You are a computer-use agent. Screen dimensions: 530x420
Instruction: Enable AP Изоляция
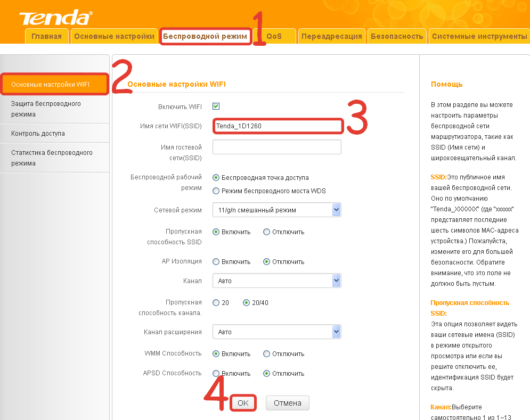coord(216,261)
